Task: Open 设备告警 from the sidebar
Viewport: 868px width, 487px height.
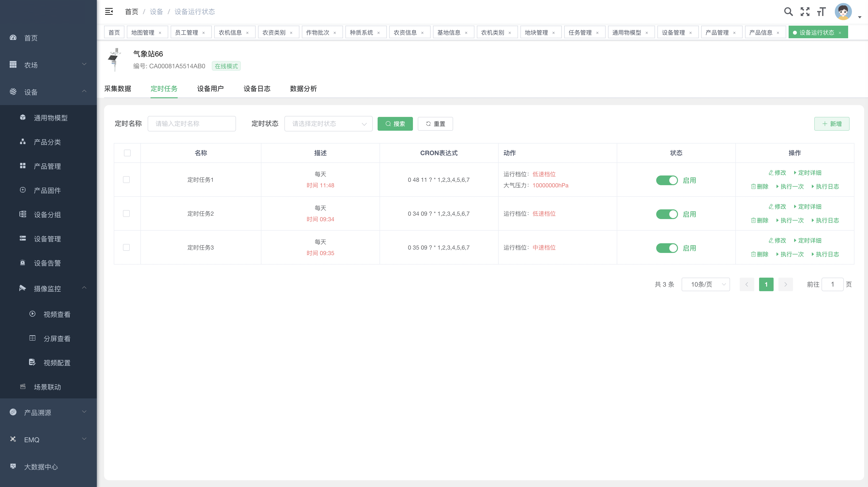Action: click(47, 263)
